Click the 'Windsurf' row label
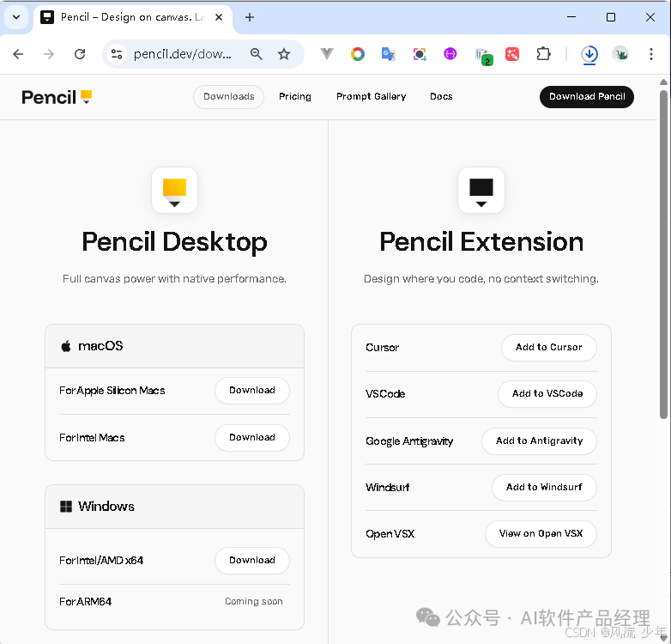The image size is (671, 644). pos(387,488)
